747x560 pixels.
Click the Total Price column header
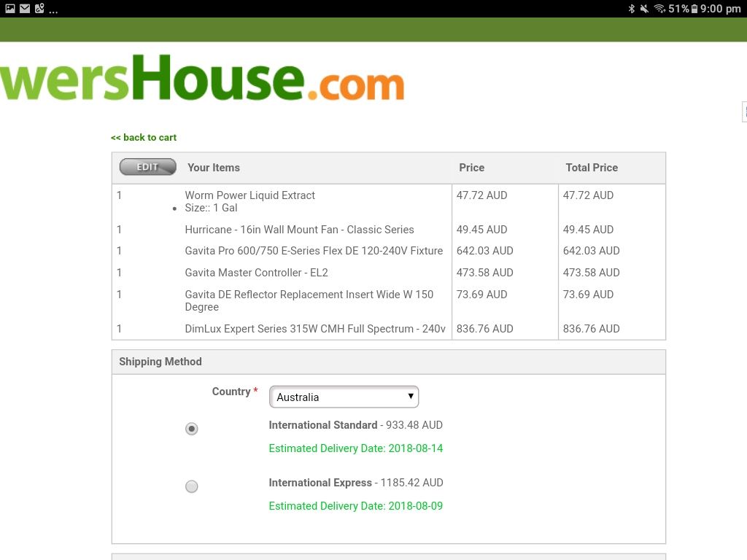(592, 168)
